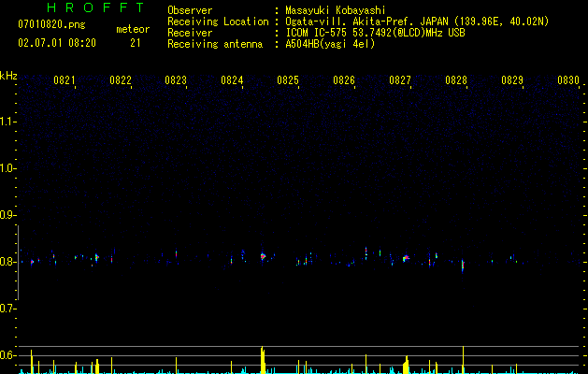Click the tall yellow intensity bar before 0825

click(263, 360)
